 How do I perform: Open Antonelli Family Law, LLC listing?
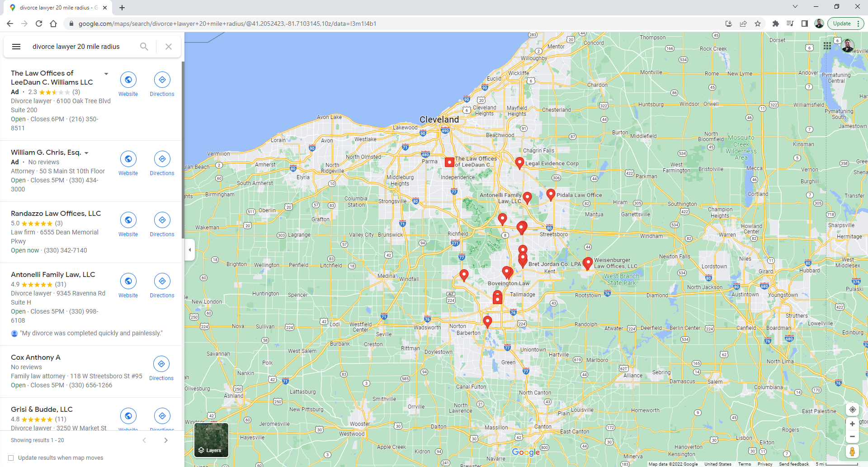click(53, 275)
